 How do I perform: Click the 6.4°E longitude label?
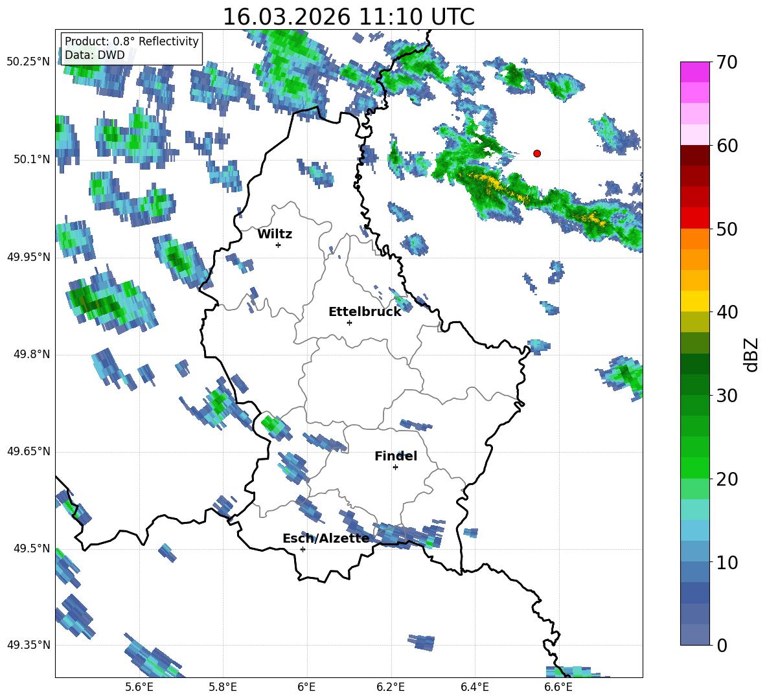[x=474, y=687]
